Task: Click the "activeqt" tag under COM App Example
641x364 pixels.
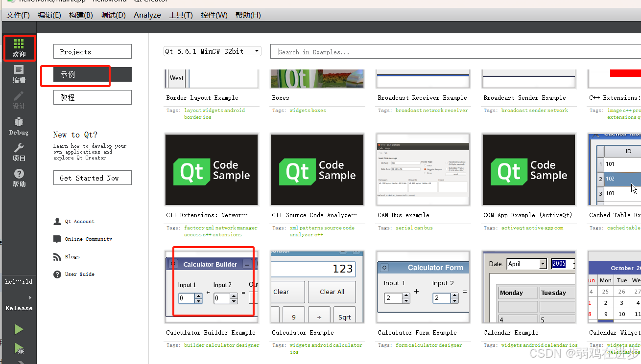Action: point(511,228)
